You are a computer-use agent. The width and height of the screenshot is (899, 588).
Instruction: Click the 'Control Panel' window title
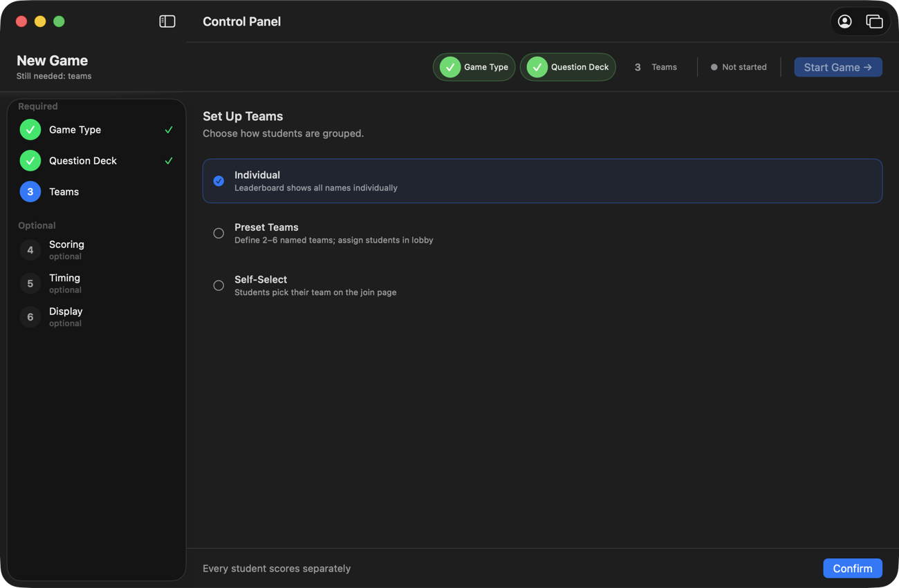(242, 21)
